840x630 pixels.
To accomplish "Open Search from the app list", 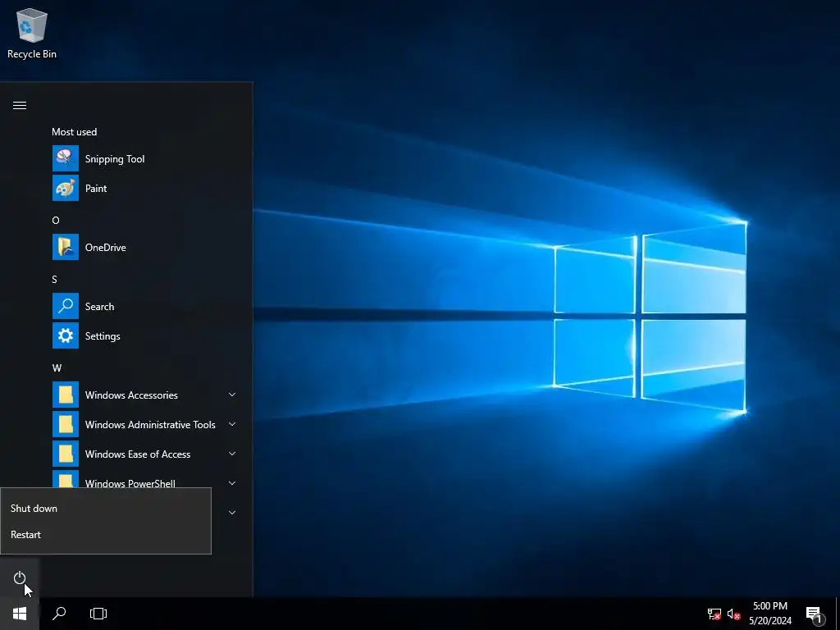I will tap(145, 307).
